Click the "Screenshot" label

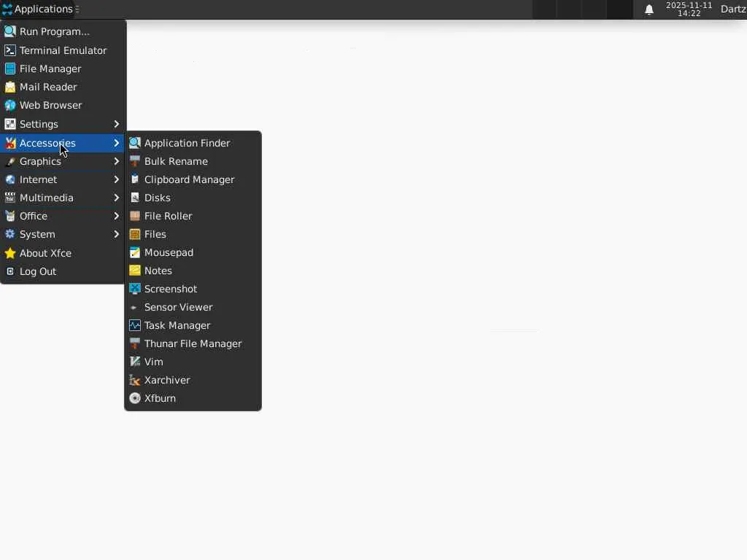click(x=171, y=289)
